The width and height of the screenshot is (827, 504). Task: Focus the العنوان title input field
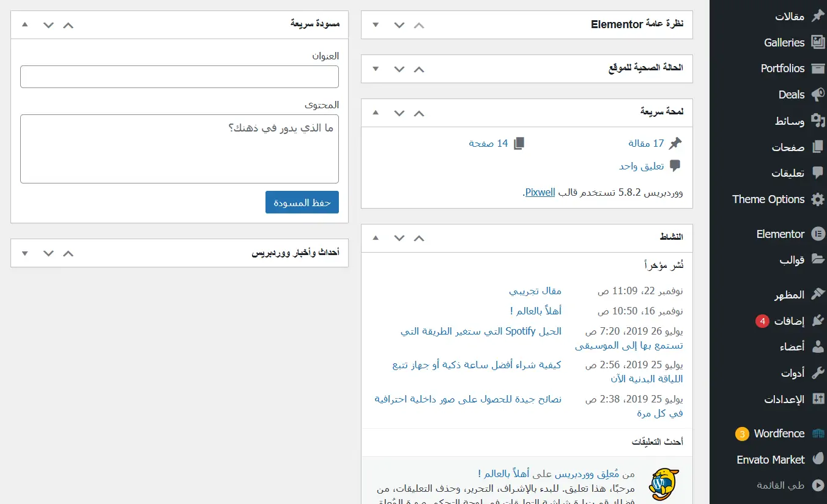179,76
